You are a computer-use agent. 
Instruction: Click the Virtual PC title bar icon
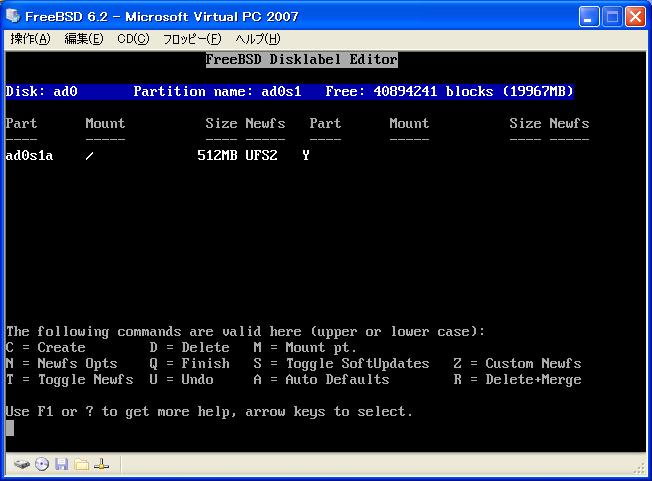(x=13, y=16)
